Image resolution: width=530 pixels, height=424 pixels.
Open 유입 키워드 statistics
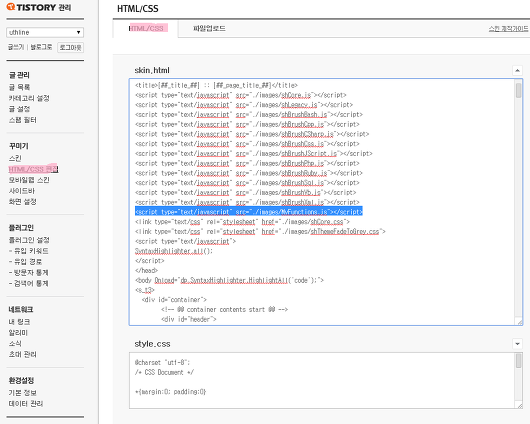coord(29,251)
